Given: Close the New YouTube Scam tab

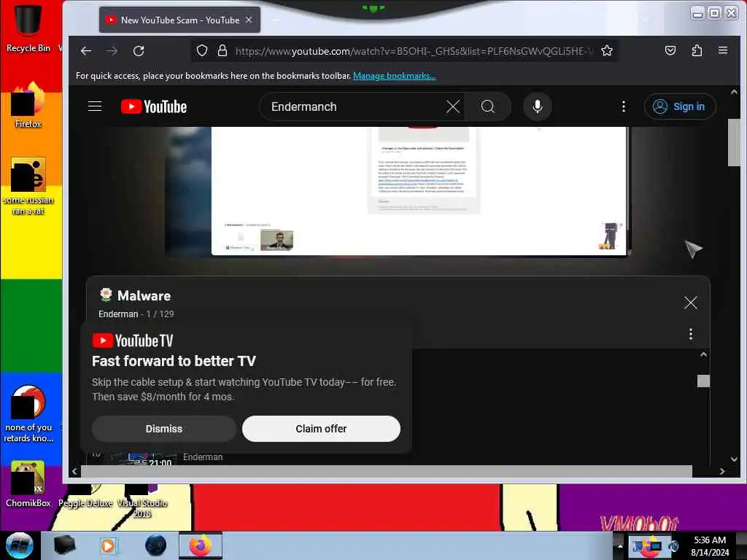Looking at the screenshot, I should 248,20.
